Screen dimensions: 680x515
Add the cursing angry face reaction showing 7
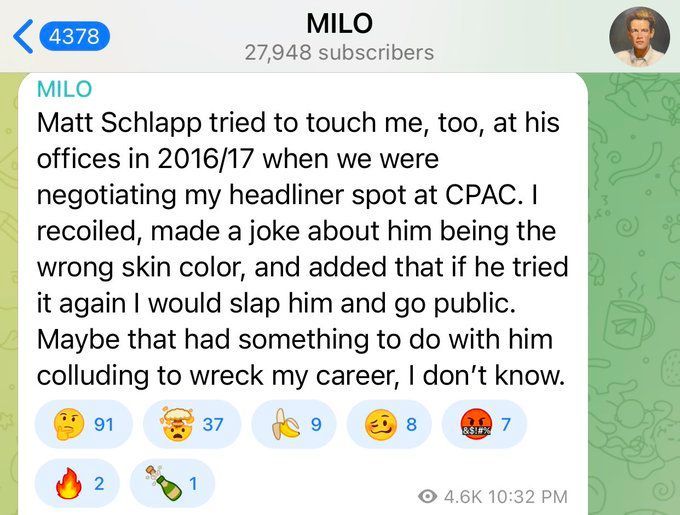pos(484,424)
